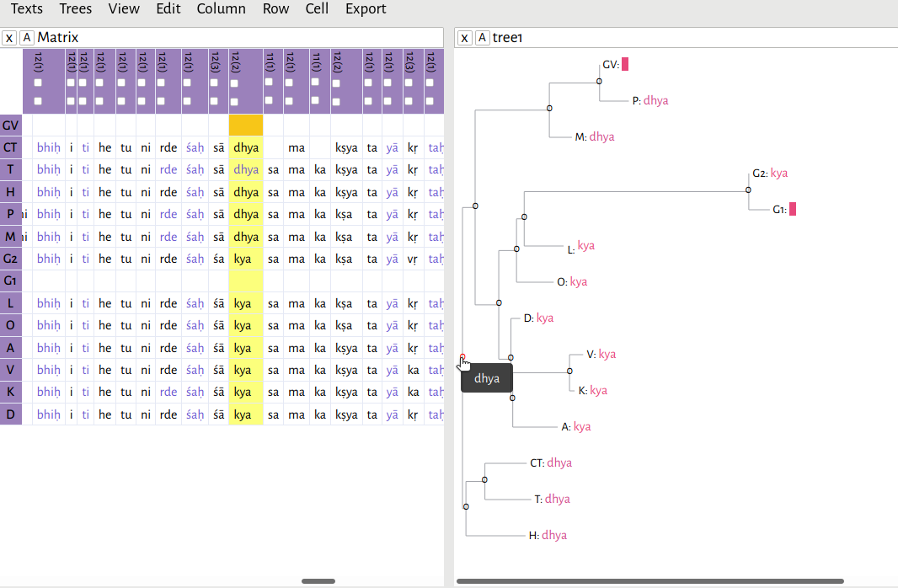The height and width of the screenshot is (588, 898).
Task: Click the horizontal scrollbar below the Matrix
Action: pyautogui.click(x=318, y=580)
